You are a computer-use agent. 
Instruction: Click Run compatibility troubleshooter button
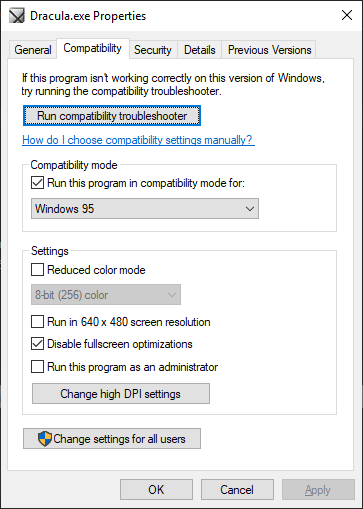pos(112,116)
